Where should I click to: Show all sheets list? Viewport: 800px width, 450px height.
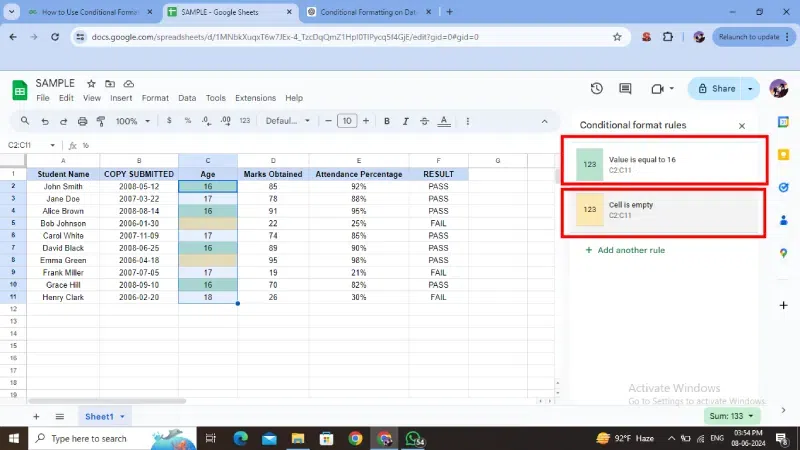tap(60, 416)
